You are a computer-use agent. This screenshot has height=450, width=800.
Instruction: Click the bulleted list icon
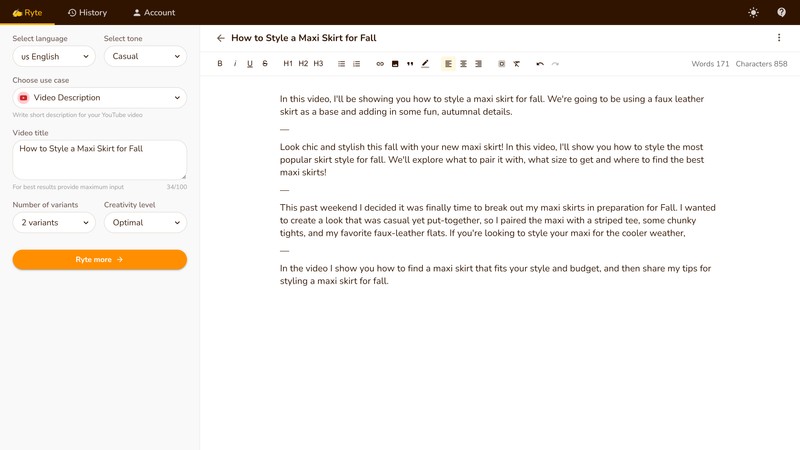click(x=342, y=64)
